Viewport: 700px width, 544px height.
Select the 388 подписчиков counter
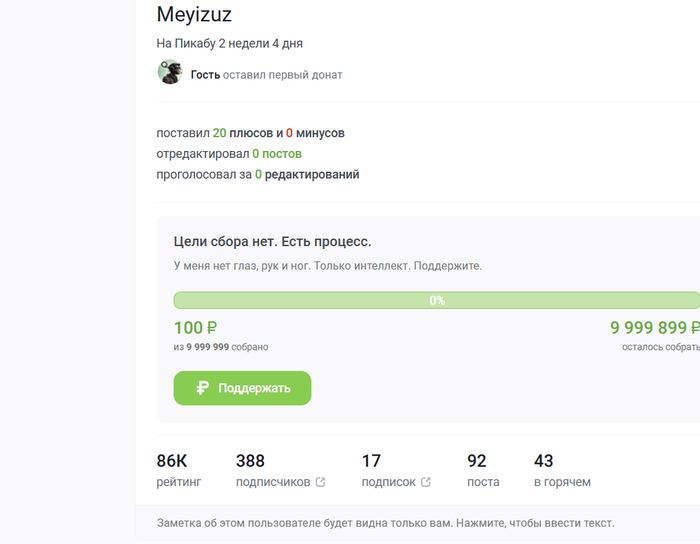point(250,461)
